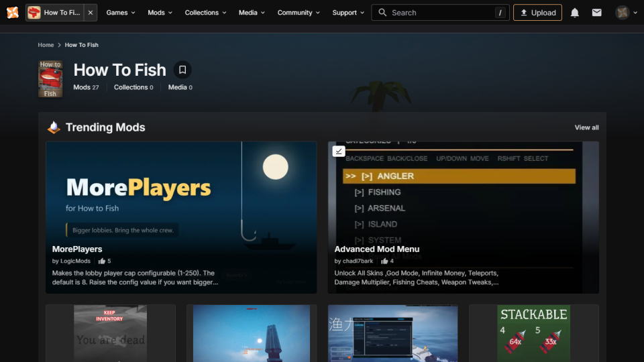
Task: Focus the Search input field
Action: tap(440, 13)
